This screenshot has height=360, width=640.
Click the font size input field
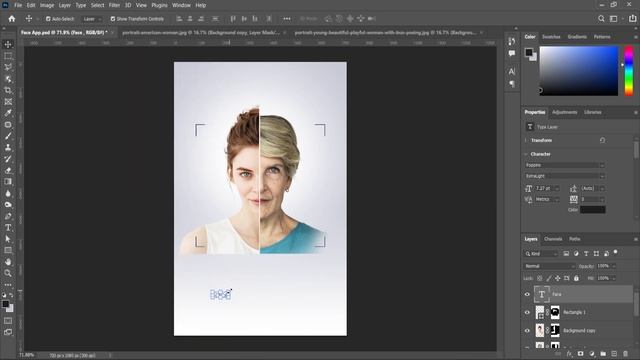pos(544,188)
